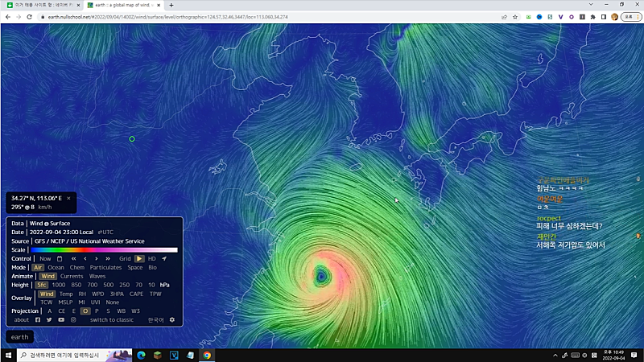Close the coordinates readout box
Image resolution: width=644 pixels, height=362 pixels.
click(x=68, y=198)
